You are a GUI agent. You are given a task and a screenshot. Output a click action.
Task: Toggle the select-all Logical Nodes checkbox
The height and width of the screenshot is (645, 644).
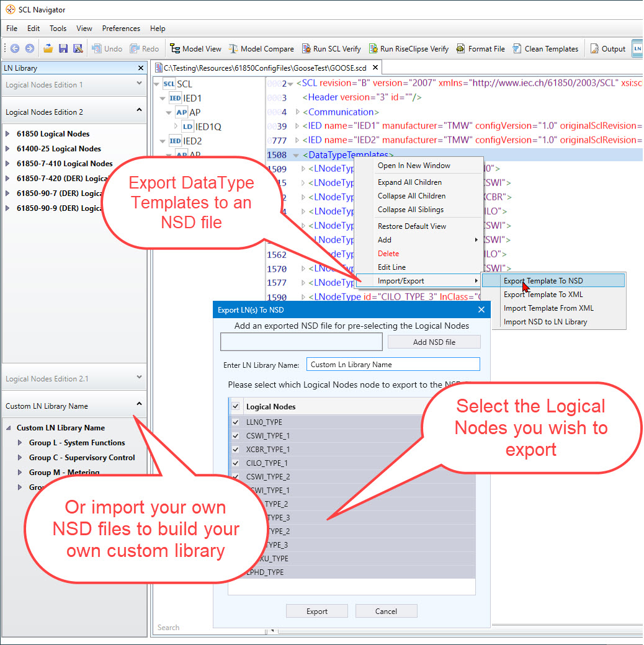point(235,406)
